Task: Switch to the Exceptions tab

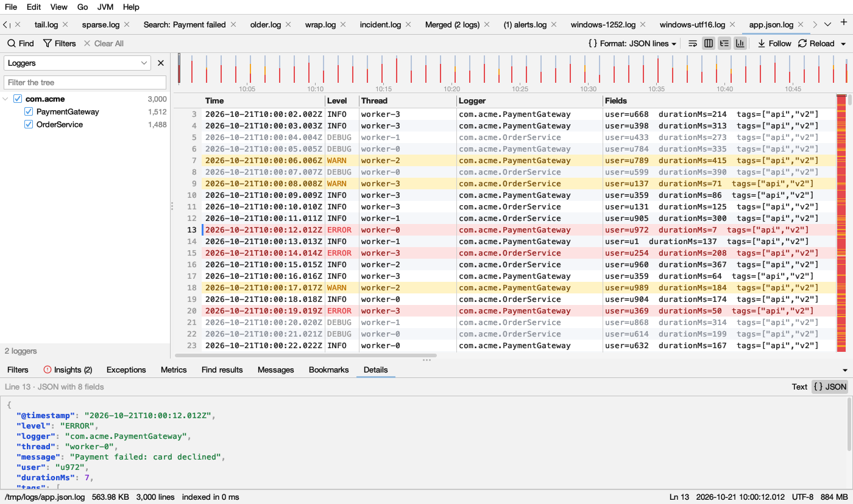Action: tap(126, 370)
